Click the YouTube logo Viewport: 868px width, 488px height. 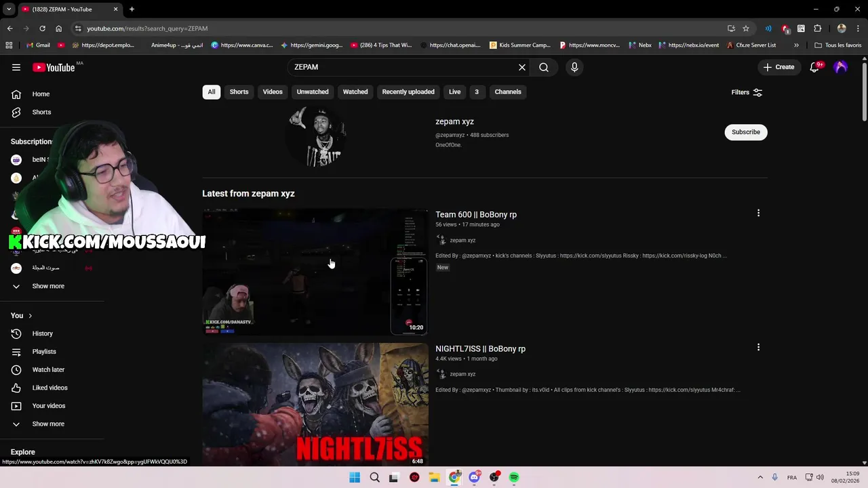coord(54,67)
